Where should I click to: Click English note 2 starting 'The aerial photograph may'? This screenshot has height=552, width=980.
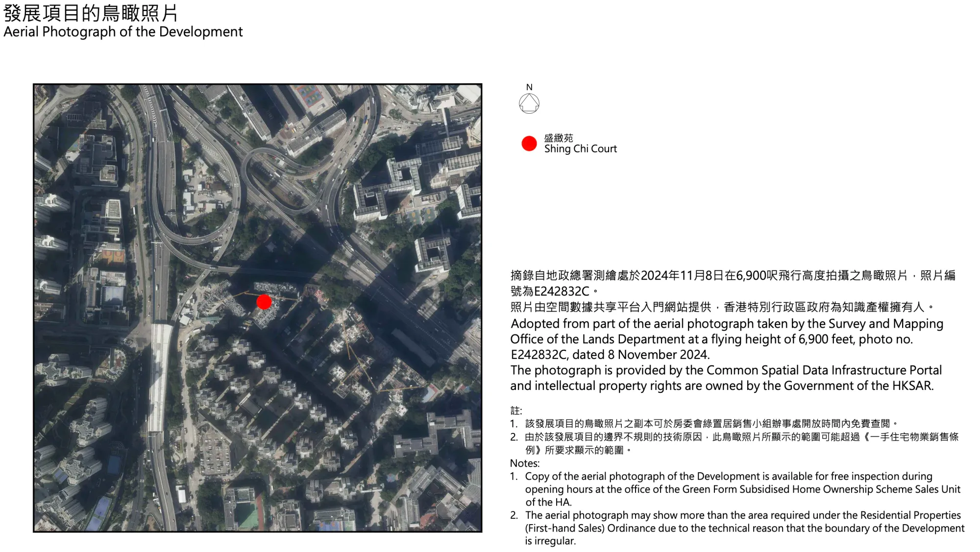tap(745, 528)
